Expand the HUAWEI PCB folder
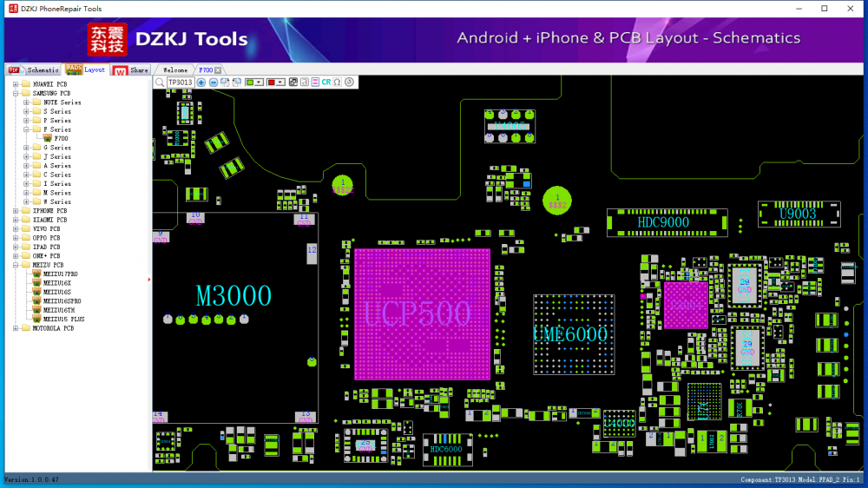This screenshot has width=868, height=488. point(16,84)
